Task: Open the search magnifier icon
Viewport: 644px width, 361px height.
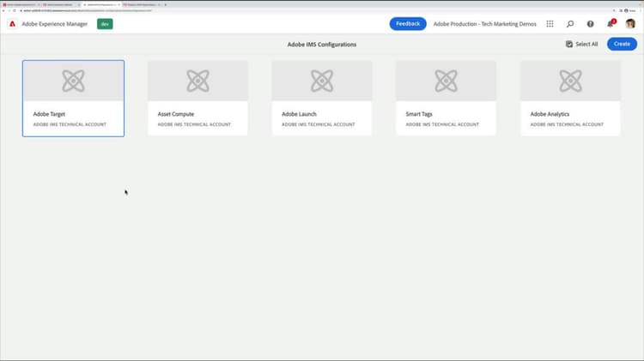Action: (x=570, y=24)
